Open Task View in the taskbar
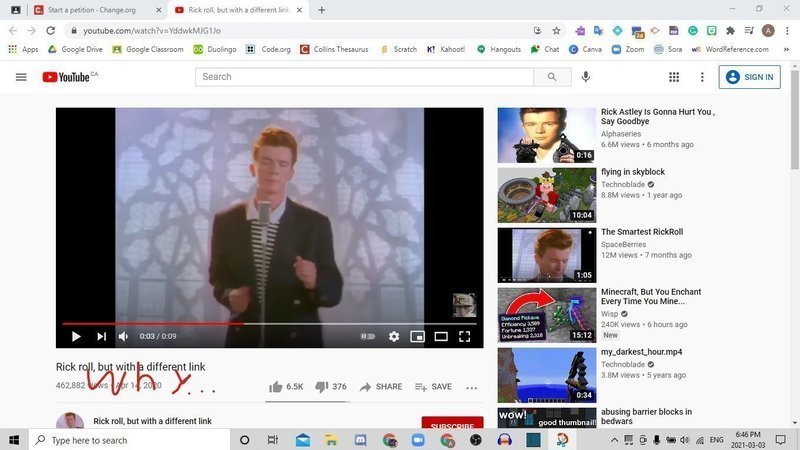Screen dimensions: 800x450 [x=272, y=440]
